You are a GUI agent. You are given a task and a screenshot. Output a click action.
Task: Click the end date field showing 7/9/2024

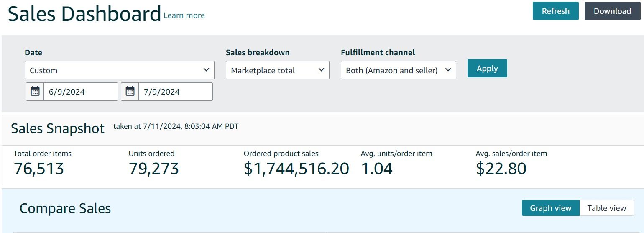click(x=175, y=92)
